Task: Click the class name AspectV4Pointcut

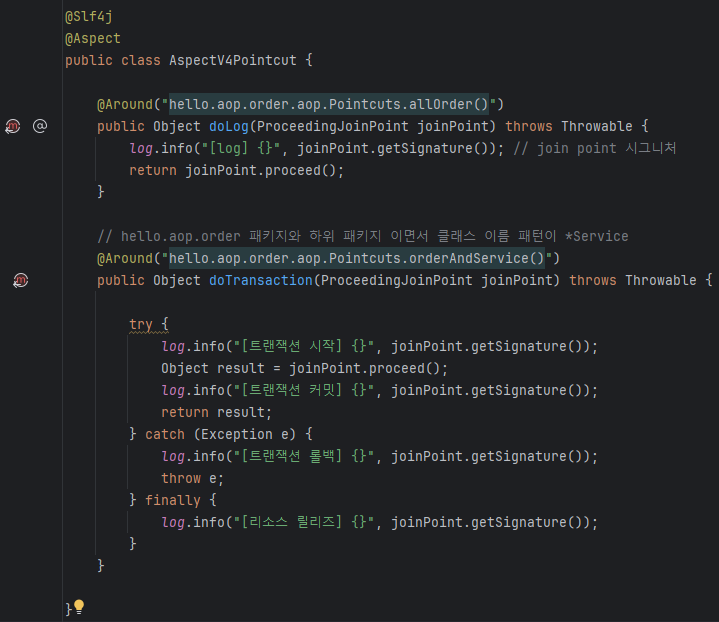Action: click(233, 61)
